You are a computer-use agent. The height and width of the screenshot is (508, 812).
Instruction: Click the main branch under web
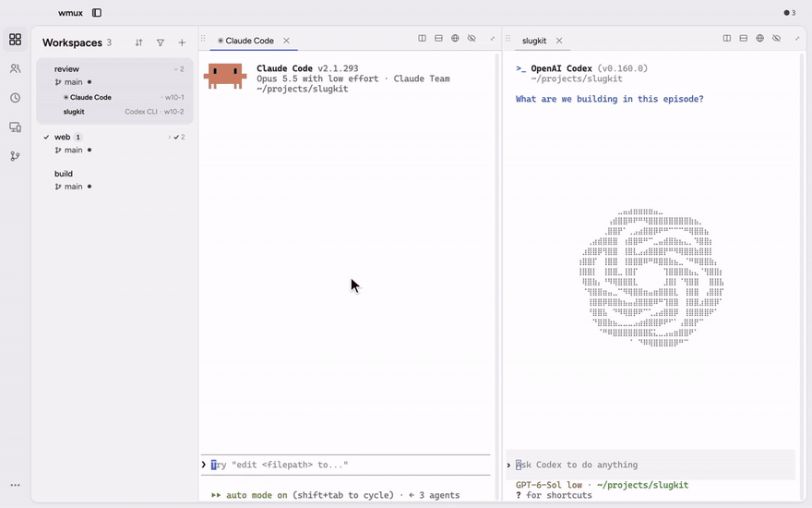tap(73, 150)
